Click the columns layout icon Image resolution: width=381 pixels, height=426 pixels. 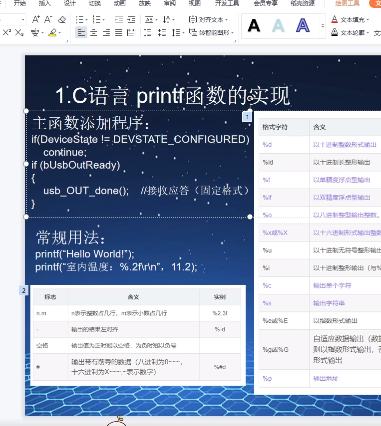147,33
